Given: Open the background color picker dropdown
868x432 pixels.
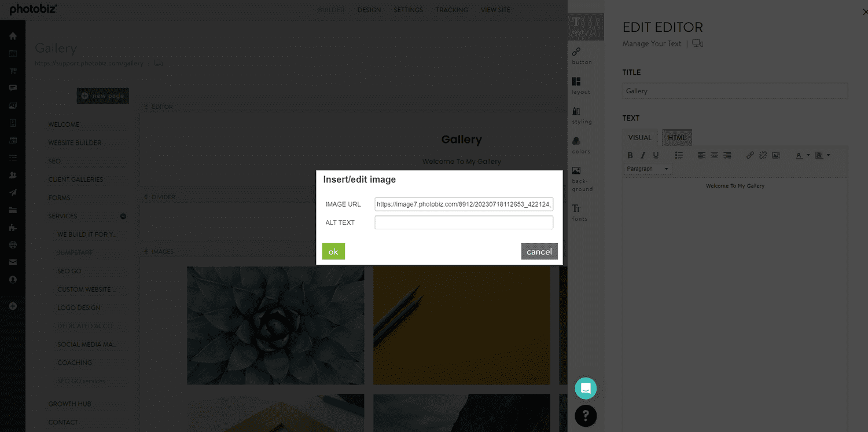Looking at the screenshot, I should (x=827, y=155).
